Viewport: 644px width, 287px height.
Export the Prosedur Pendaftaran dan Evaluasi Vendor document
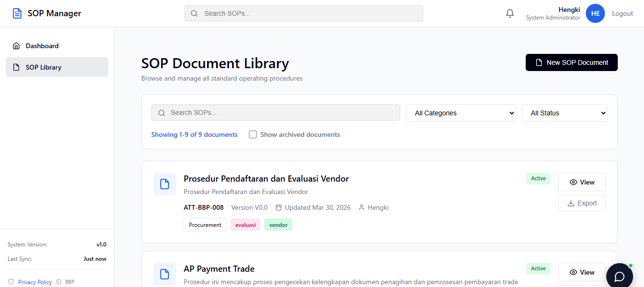point(582,203)
